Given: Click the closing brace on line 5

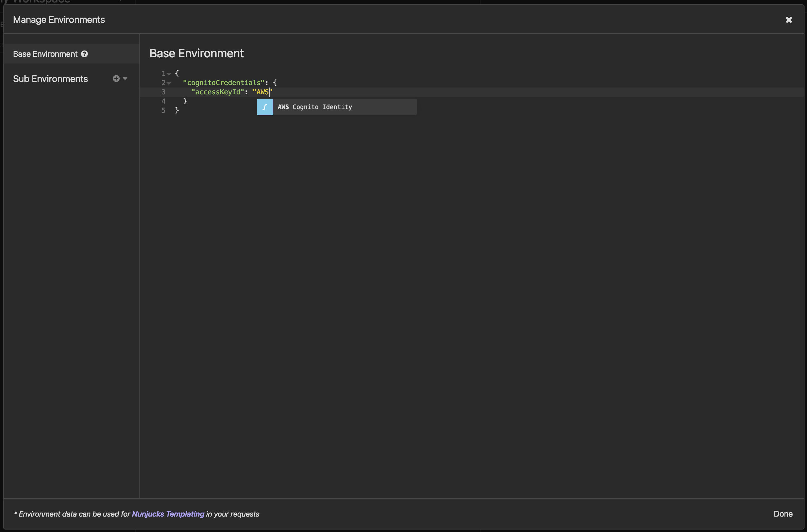Looking at the screenshot, I should tap(176, 110).
